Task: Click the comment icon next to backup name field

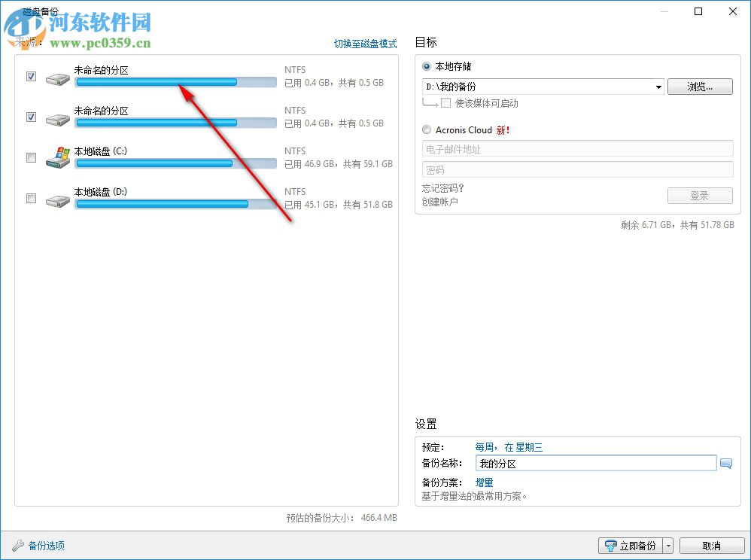Action: coord(727,463)
